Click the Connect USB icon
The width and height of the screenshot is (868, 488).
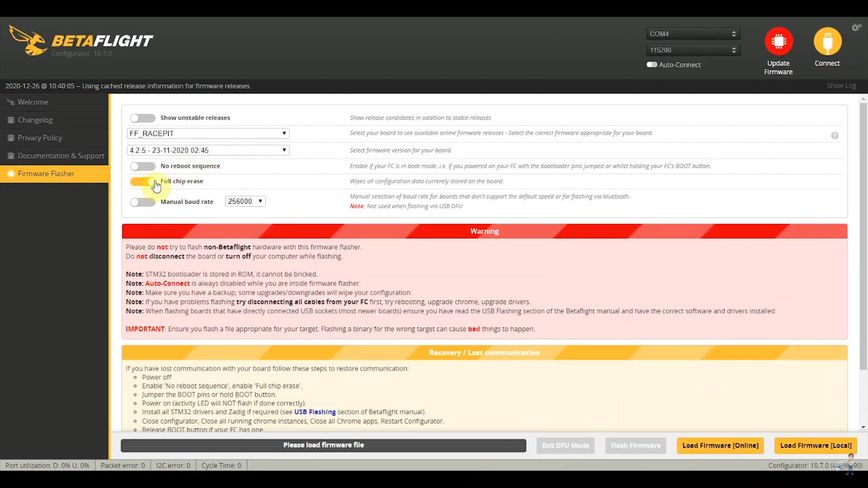point(827,41)
